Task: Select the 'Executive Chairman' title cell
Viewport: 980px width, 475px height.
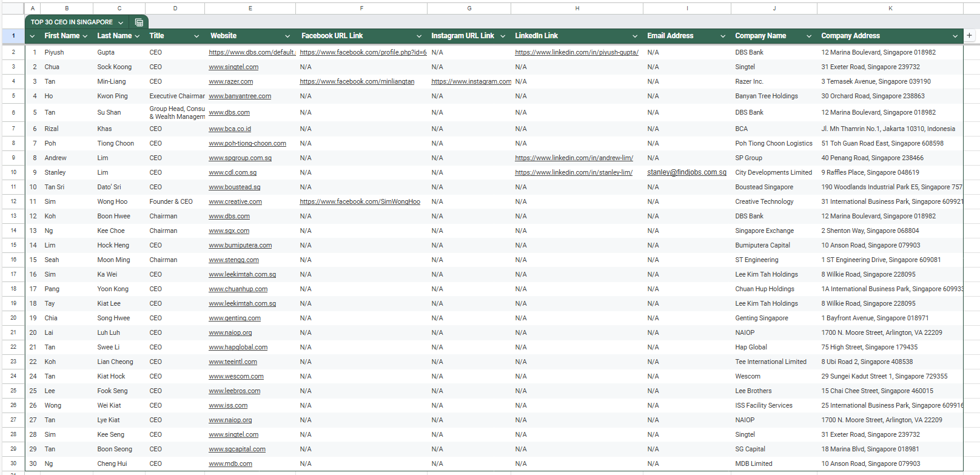Action: tap(175, 96)
